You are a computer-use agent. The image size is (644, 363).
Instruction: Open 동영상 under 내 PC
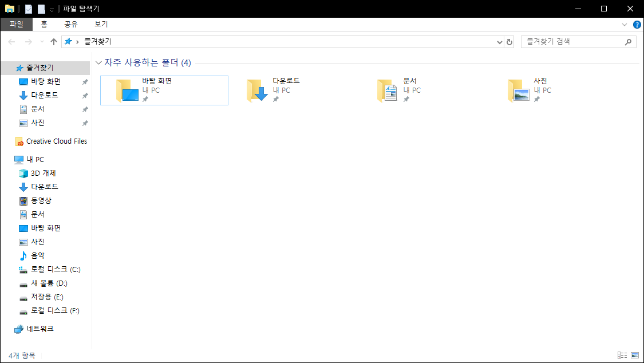pyautogui.click(x=41, y=200)
